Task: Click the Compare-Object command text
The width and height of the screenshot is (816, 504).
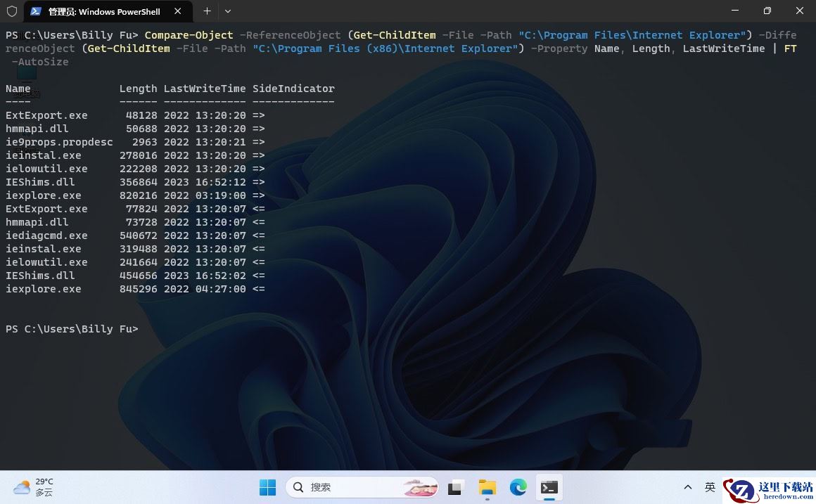Action: tap(189, 35)
